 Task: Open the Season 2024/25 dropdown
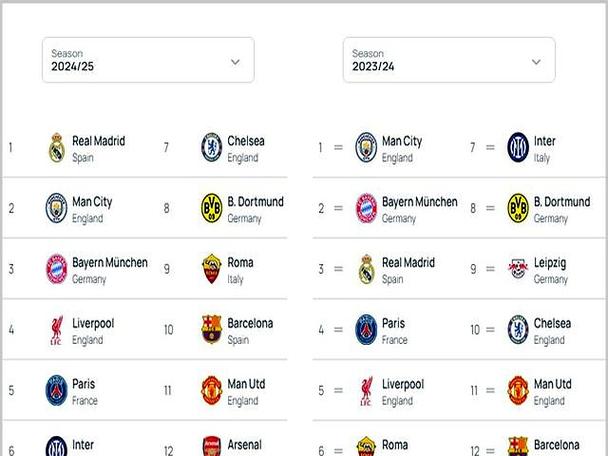point(148,60)
